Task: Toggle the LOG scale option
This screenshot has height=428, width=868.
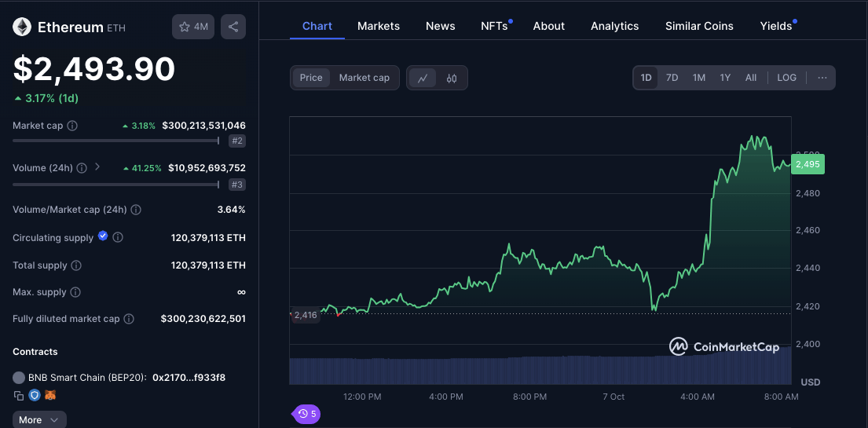Action: point(786,78)
